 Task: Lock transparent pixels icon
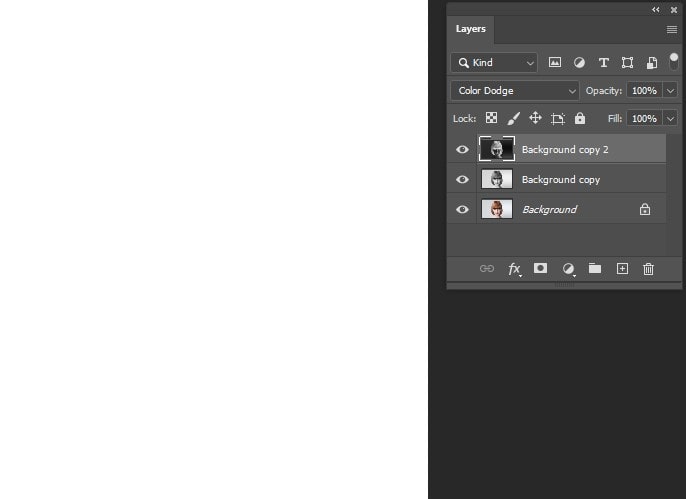coord(491,118)
